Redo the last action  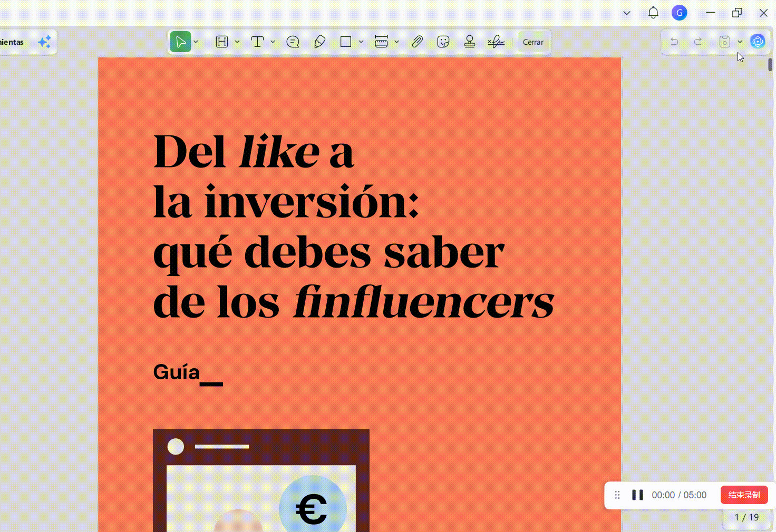(698, 42)
